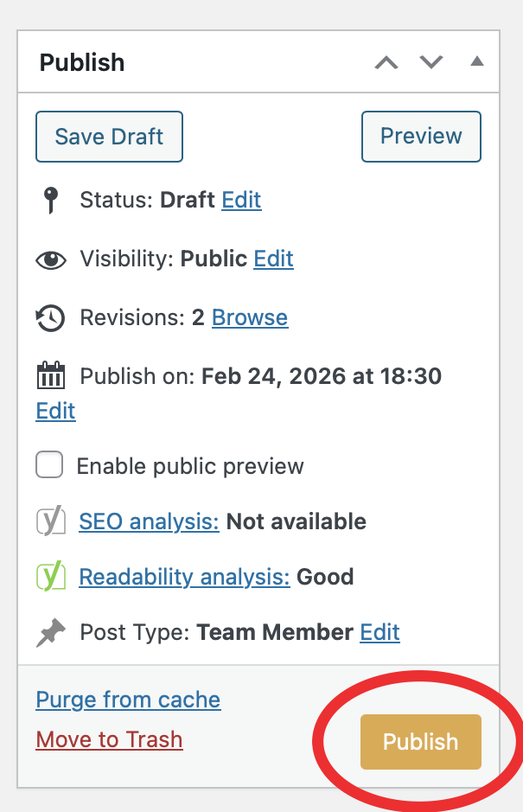Click the gold Publish button
523x812 pixels.
point(421,742)
